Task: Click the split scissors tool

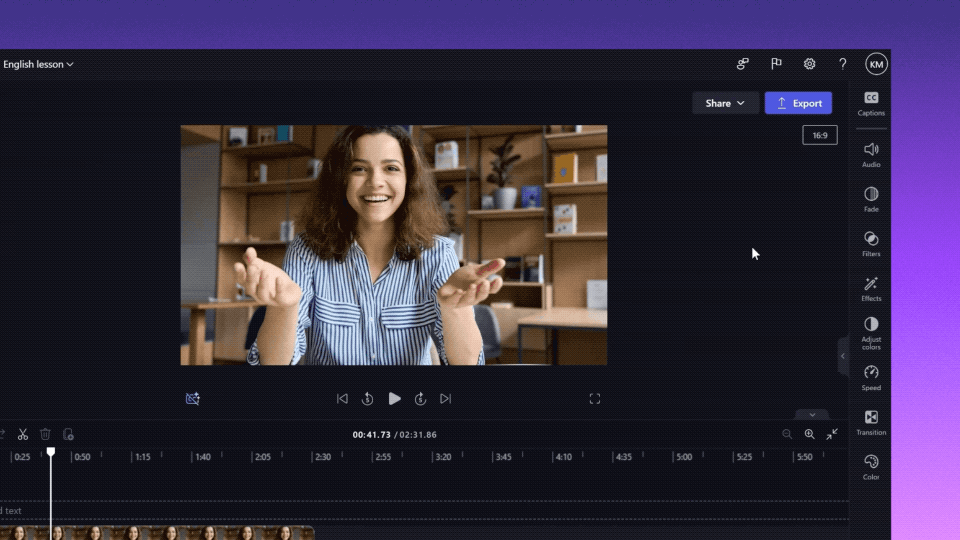Action: tap(23, 434)
